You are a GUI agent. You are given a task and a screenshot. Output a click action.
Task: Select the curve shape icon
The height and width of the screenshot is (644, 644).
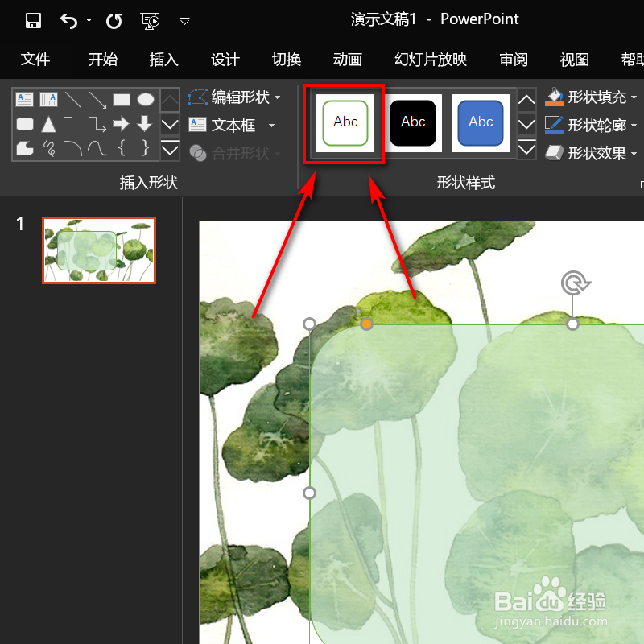coord(97,148)
